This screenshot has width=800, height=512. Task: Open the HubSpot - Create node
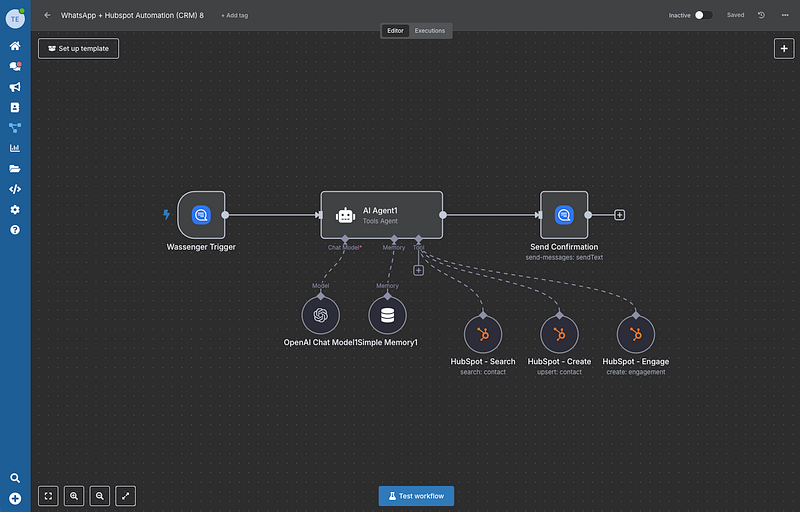[x=559, y=334]
